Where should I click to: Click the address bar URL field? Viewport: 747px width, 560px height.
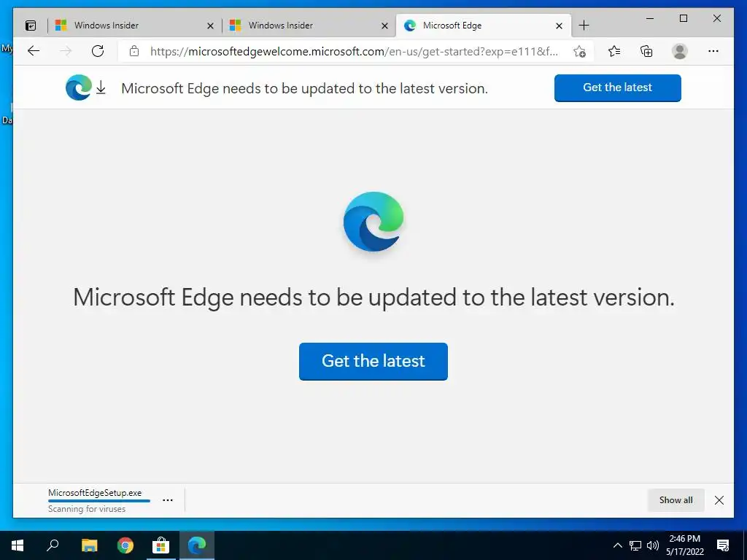(354, 52)
